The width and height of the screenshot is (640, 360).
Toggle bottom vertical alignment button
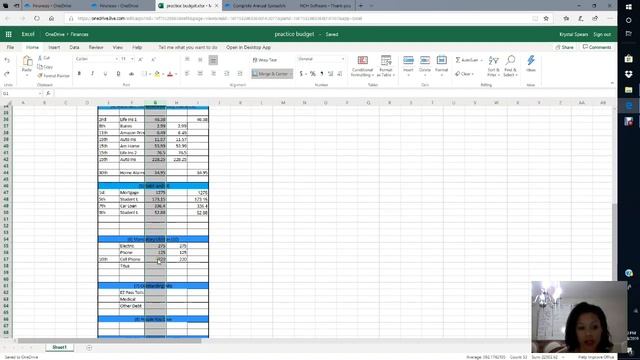[213, 60]
